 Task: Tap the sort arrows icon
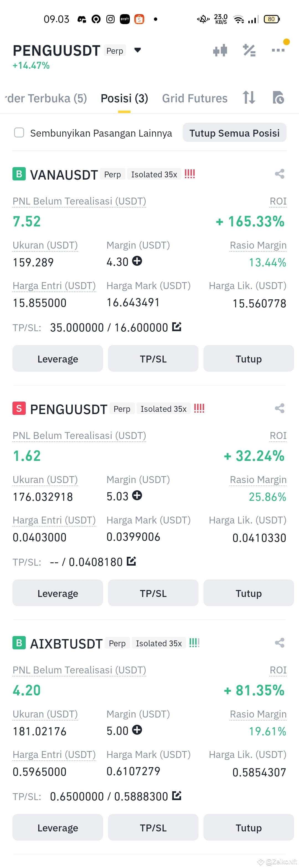click(249, 97)
